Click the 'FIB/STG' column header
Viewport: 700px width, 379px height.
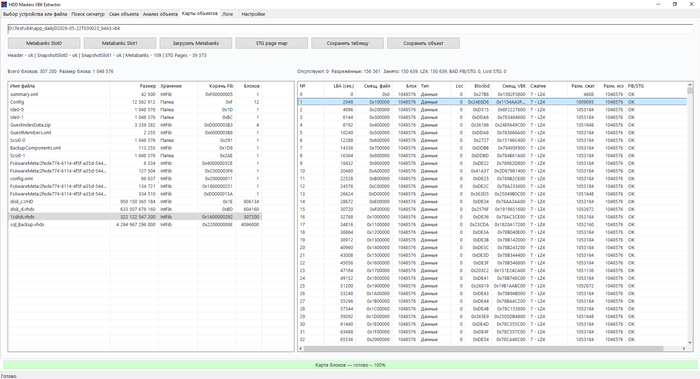656,86
